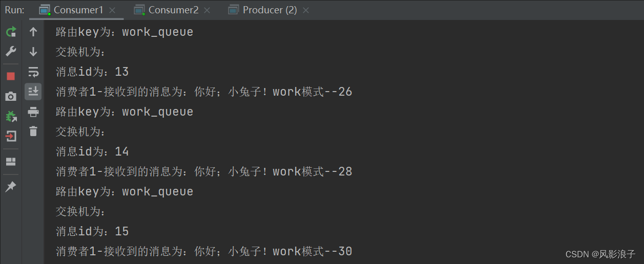Rerun the Consumer1 program
644x264 pixels.
coord(11,32)
